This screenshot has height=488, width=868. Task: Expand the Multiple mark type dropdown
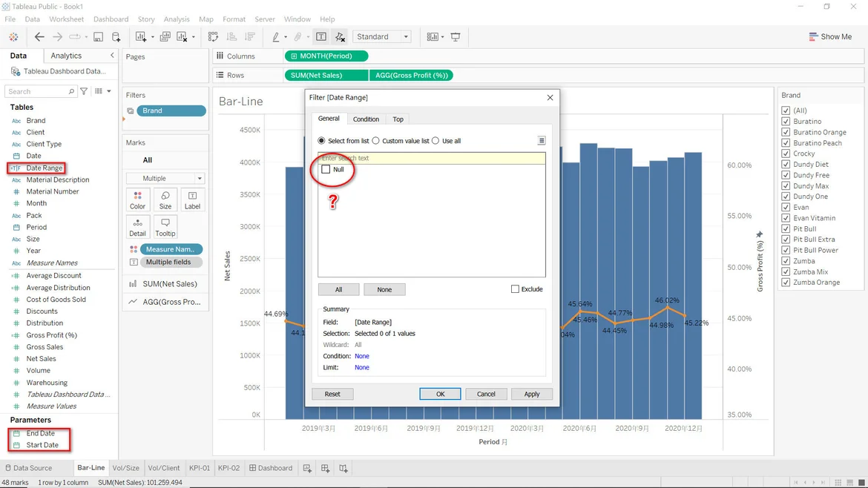pos(165,179)
